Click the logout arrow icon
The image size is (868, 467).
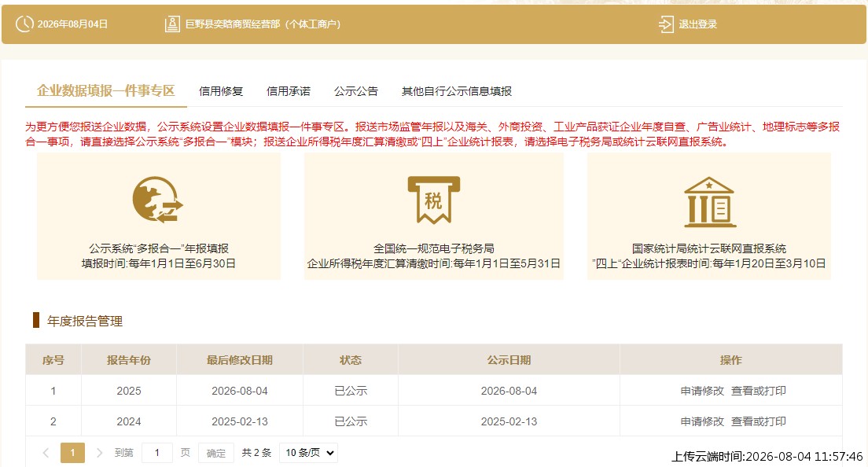[666, 24]
